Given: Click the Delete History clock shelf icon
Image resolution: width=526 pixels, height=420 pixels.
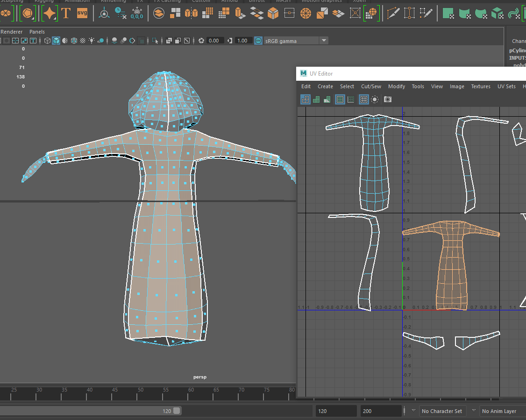Looking at the screenshot, I should pos(121,14).
